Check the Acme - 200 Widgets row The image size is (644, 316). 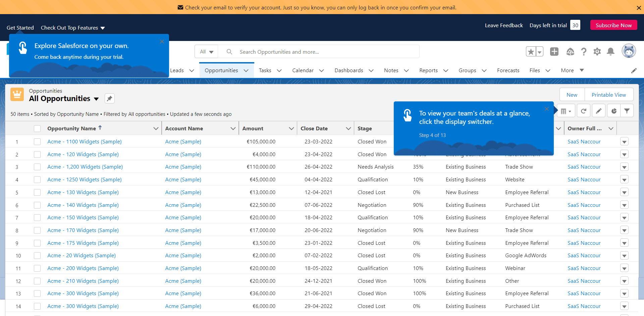click(37, 268)
